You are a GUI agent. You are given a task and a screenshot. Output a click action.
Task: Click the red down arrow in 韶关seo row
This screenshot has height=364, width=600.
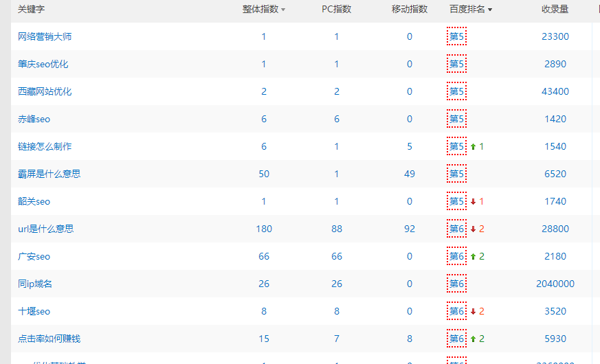(473, 202)
